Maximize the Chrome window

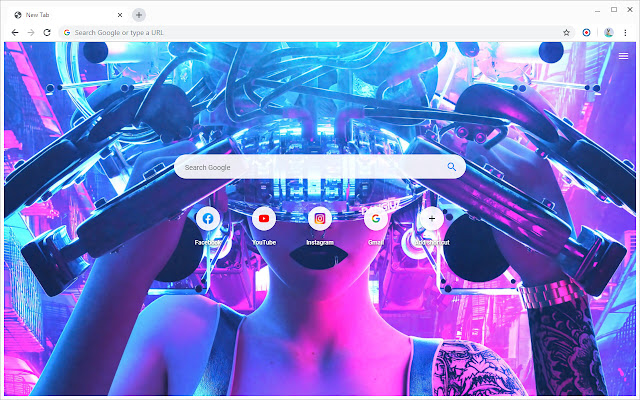pos(614,9)
